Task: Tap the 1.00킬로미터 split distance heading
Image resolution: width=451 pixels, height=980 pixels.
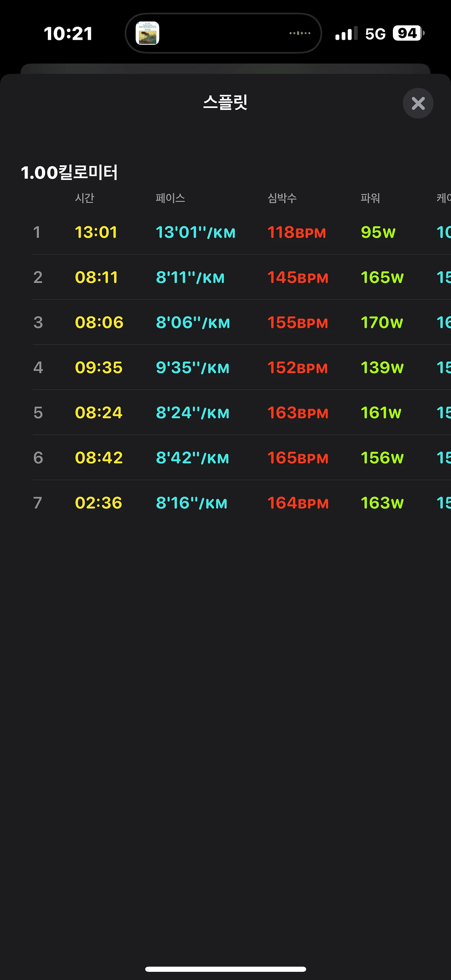Action: tap(69, 172)
